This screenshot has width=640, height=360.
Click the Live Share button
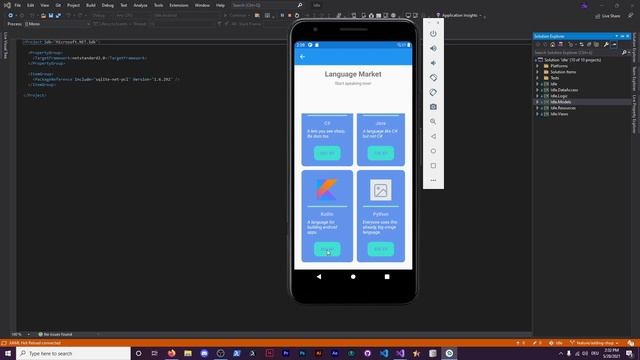click(x=607, y=16)
